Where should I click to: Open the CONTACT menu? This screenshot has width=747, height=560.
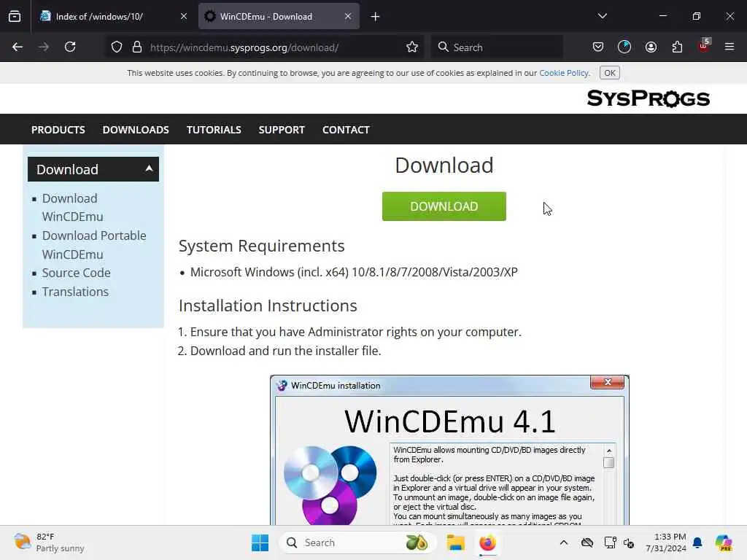coord(346,130)
